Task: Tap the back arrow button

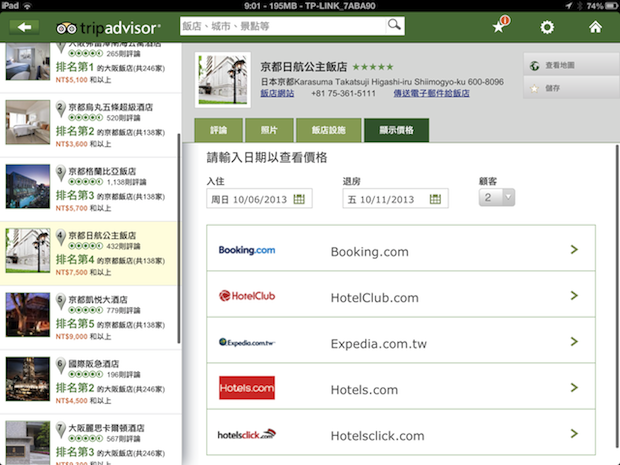Action: 24,27
